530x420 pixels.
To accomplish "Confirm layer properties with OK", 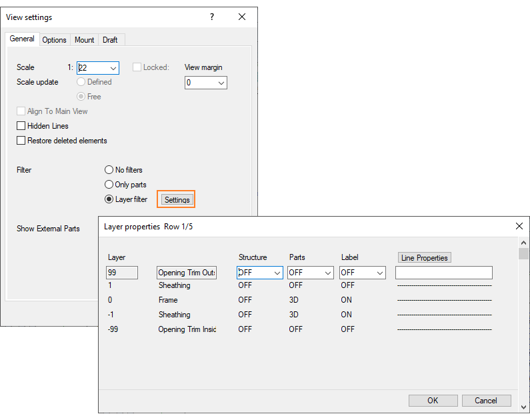I will coord(433,401).
